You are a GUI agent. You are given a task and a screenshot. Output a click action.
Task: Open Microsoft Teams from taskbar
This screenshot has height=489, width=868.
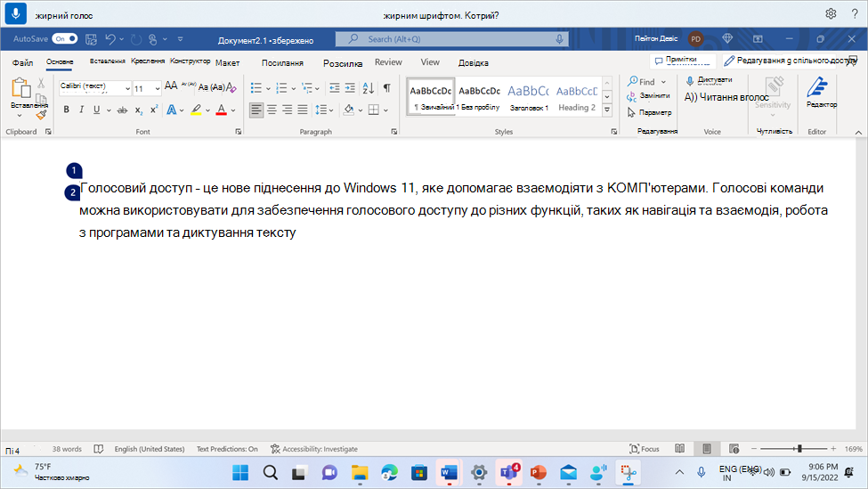[508, 472]
